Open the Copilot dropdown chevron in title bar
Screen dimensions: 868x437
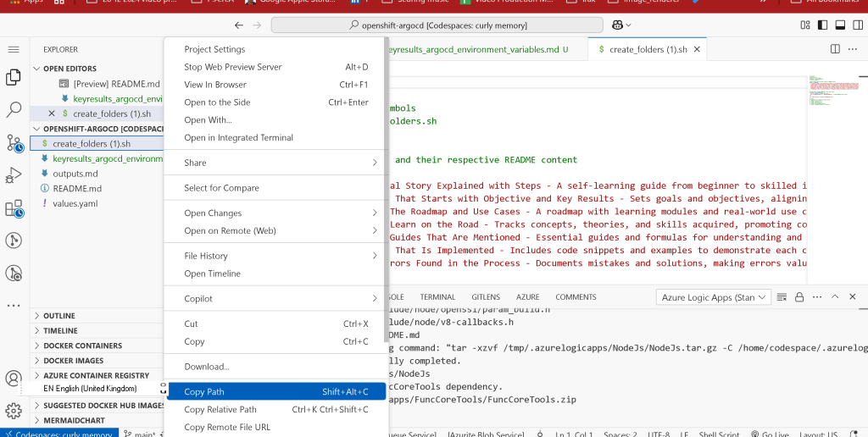pyautogui.click(x=628, y=25)
